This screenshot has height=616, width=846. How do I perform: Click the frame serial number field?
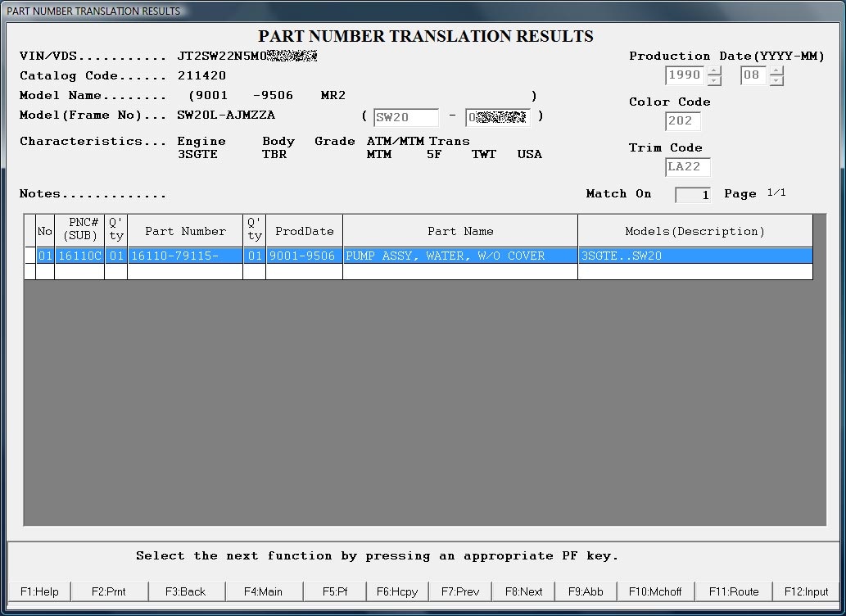[497, 117]
